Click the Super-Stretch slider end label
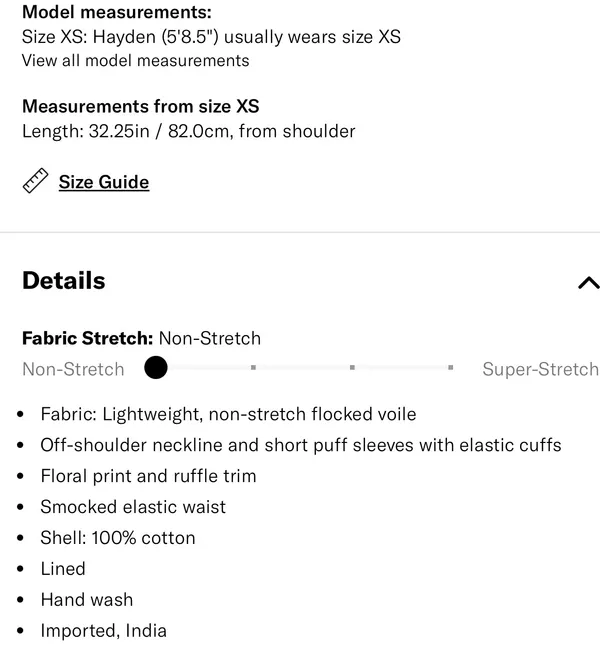The image size is (600, 657). 541,370
